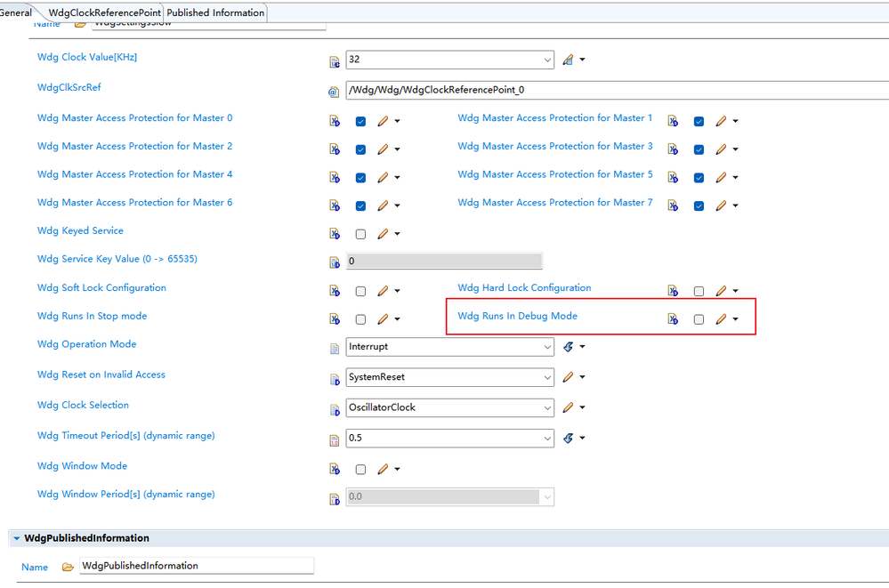Collapse the WdgPublishedInformation section

click(x=16, y=538)
